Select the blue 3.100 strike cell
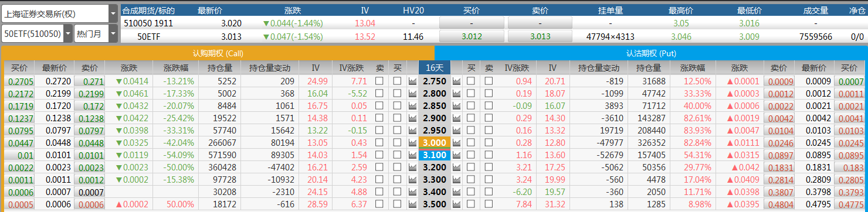This screenshot has height=212, width=868. [434, 155]
